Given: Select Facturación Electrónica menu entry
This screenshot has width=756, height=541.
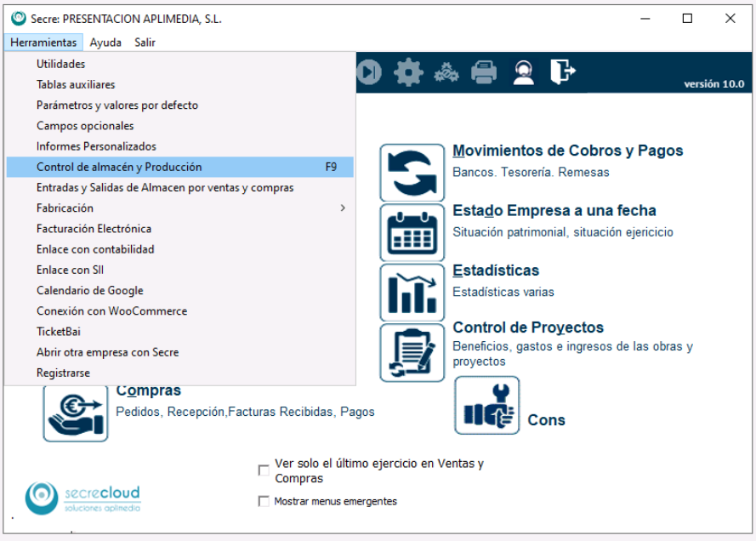Looking at the screenshot, I should click(x=94, y=229).
